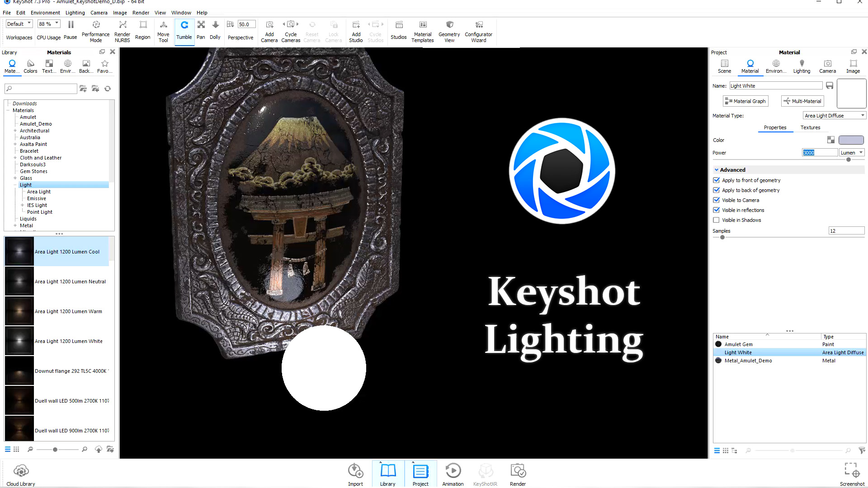
Task: Select Metal_Amulet_Demo in material list
Action: point(789,361)
